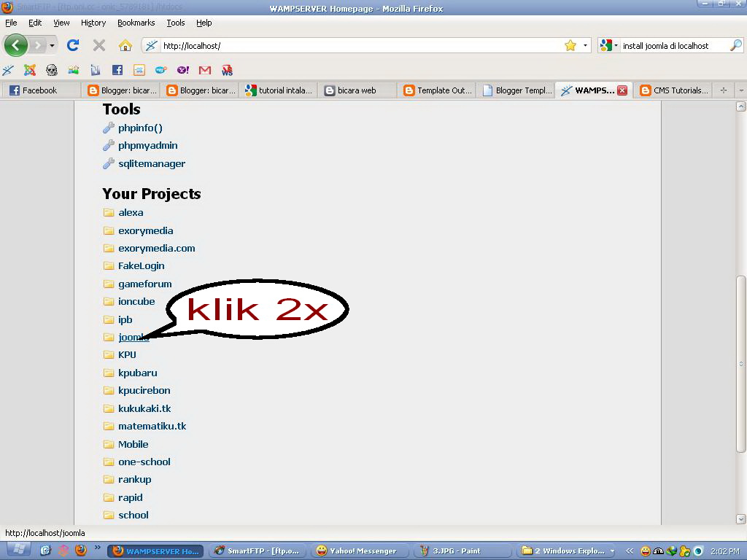Open the Tools menu
Screen dimensions: 747x560
tap(176, 23)
